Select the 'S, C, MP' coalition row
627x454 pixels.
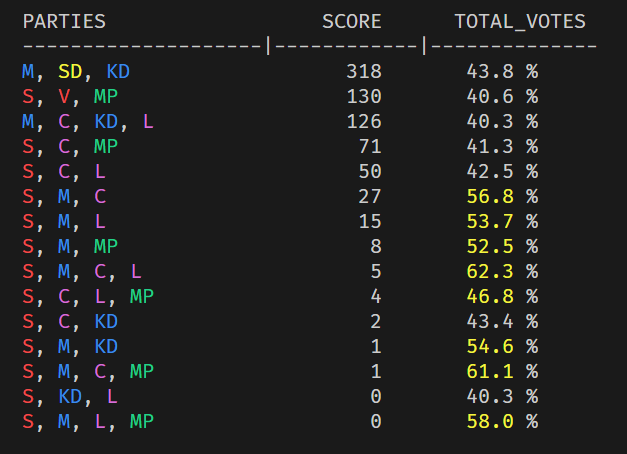[280, 146]
